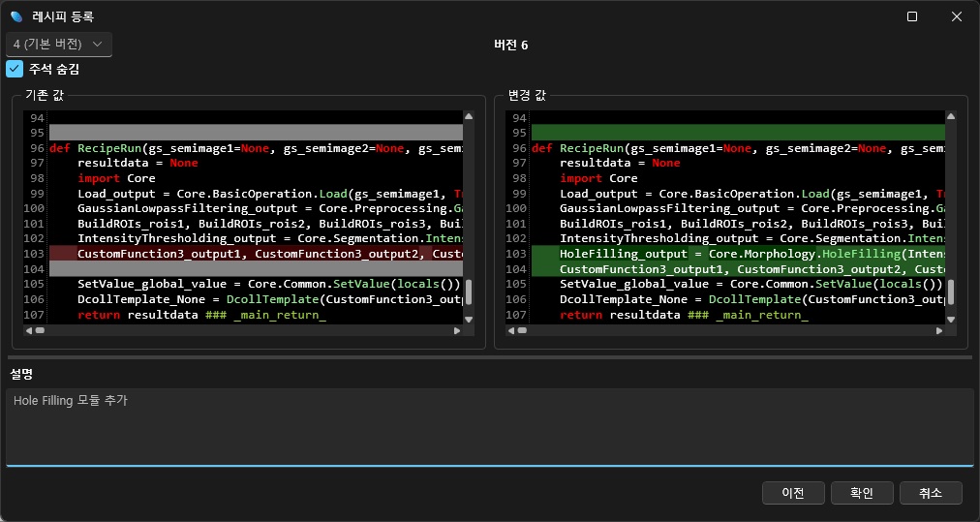Screen dimensions: 980x522
Task: Click scroll-right arrow in 기존 값 code panel
Action: tap(457, 330)
